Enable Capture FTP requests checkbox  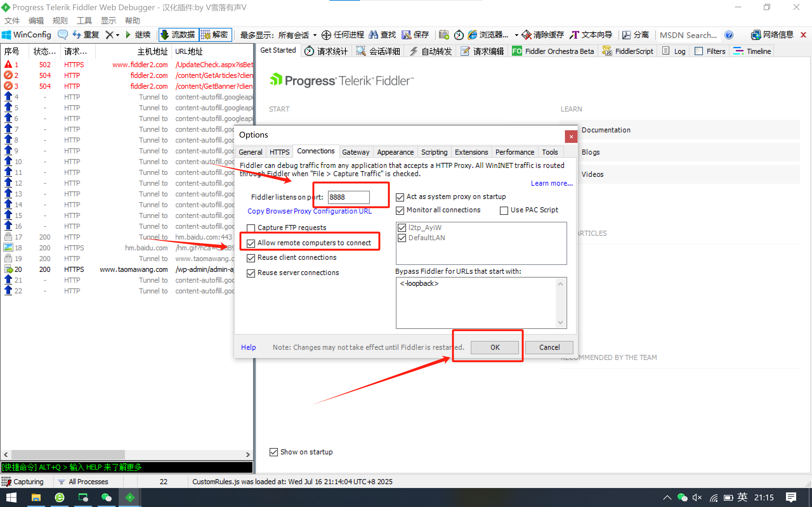(x=251, y=228)
